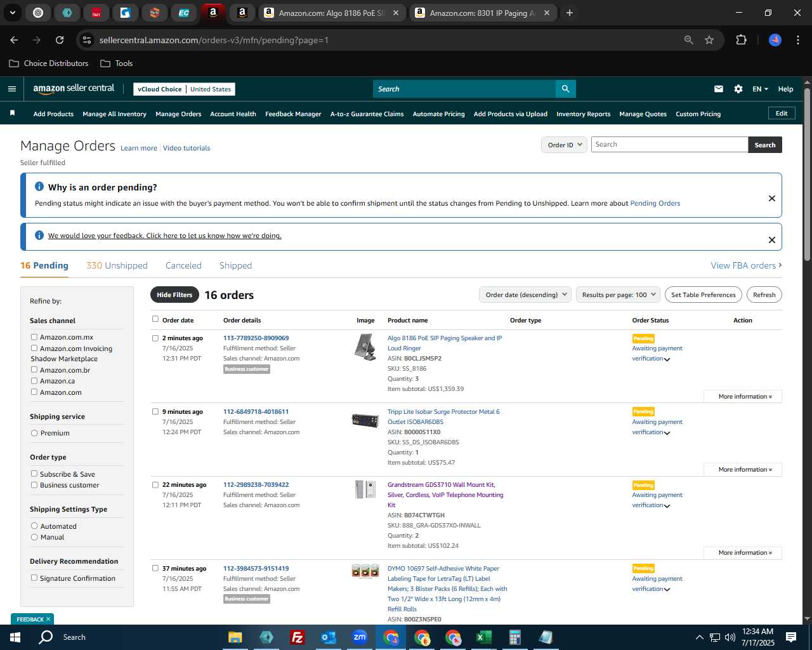Dismiss the feedback request banner

tap(772, 240)
